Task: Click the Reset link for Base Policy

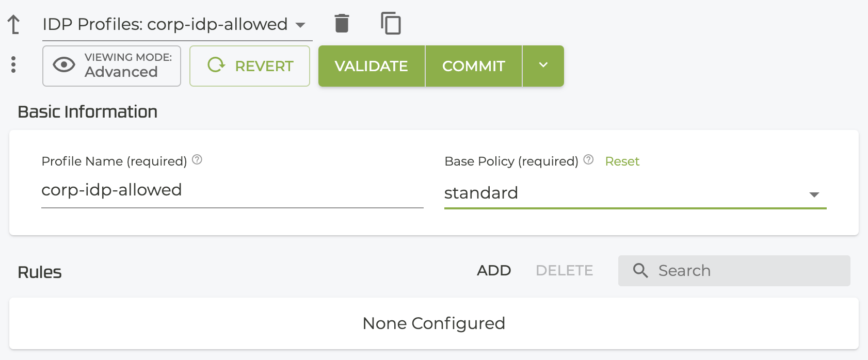Action: (622, 161)
